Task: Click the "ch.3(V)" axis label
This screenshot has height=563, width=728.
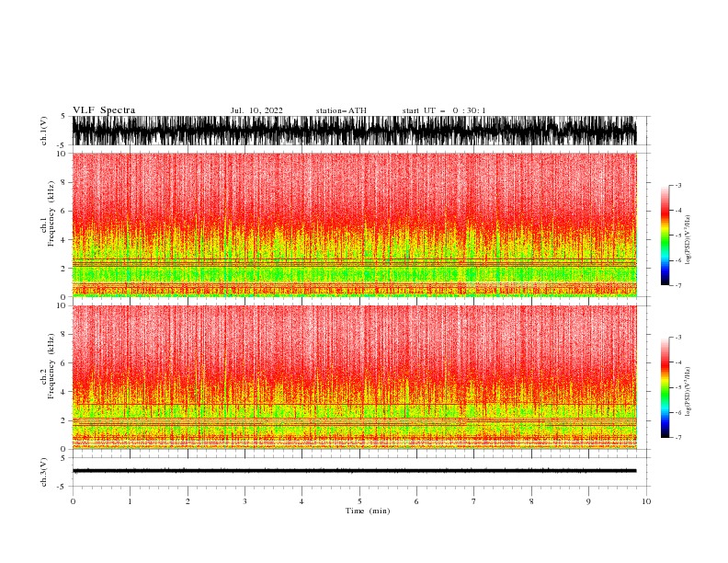Action: [44, 472]
